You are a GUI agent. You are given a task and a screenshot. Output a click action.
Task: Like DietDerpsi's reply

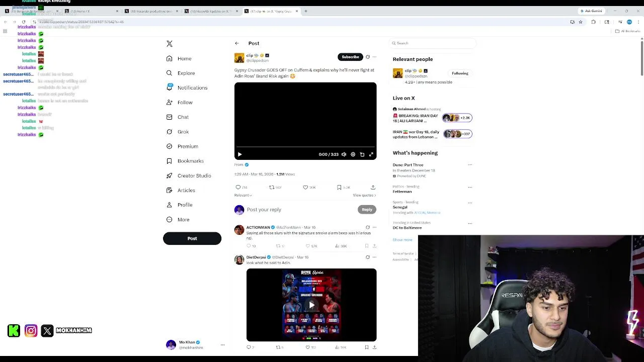coord(308,347)
